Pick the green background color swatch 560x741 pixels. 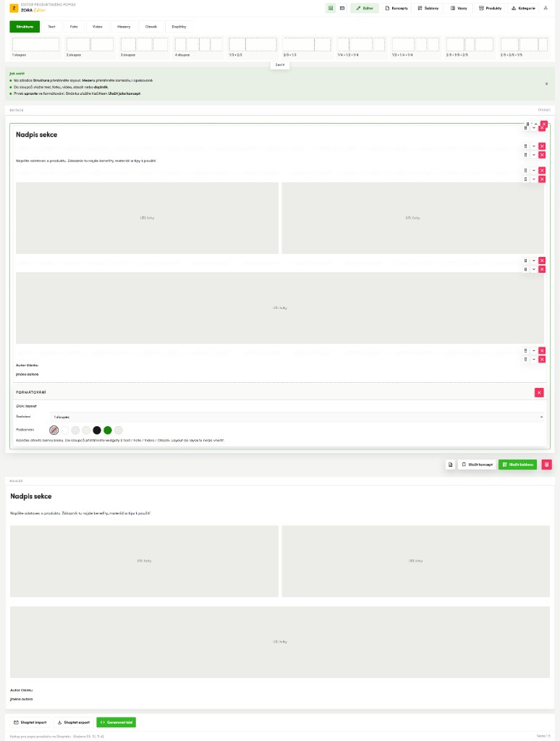pos(108,430)
